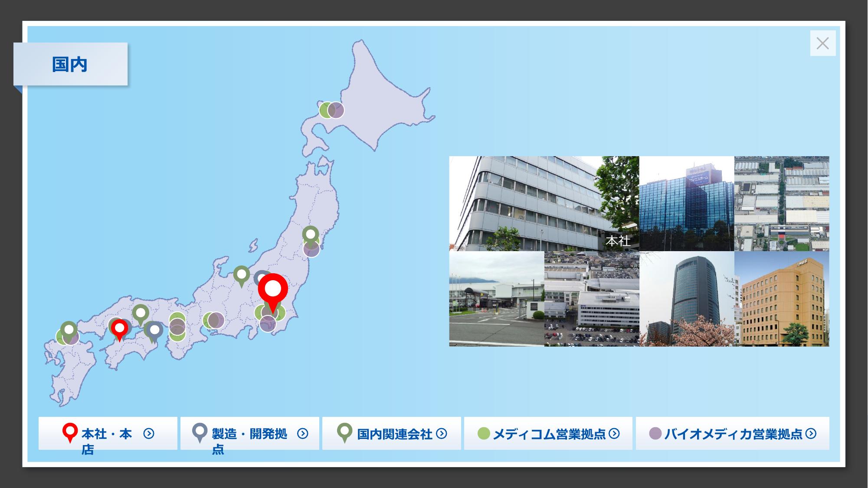868x488 pixels.
Task: Click the aerial factory photo thumbnail
Action: 781,203
